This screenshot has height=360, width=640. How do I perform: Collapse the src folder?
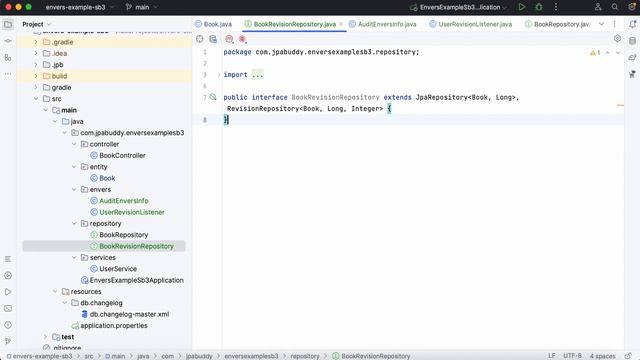click(x=36, y=99)
